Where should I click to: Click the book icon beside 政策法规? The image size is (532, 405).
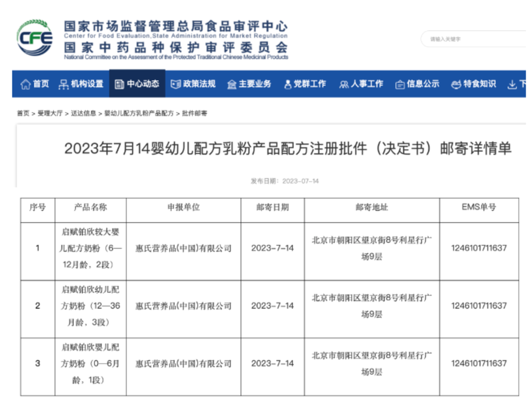tap(175, 84)
